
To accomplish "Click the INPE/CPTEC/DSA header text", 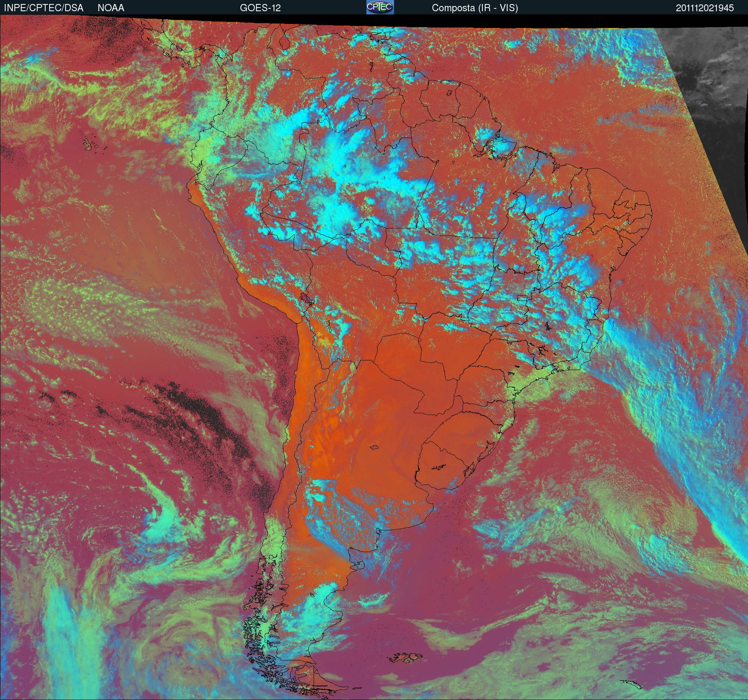I will pos(44,8).
